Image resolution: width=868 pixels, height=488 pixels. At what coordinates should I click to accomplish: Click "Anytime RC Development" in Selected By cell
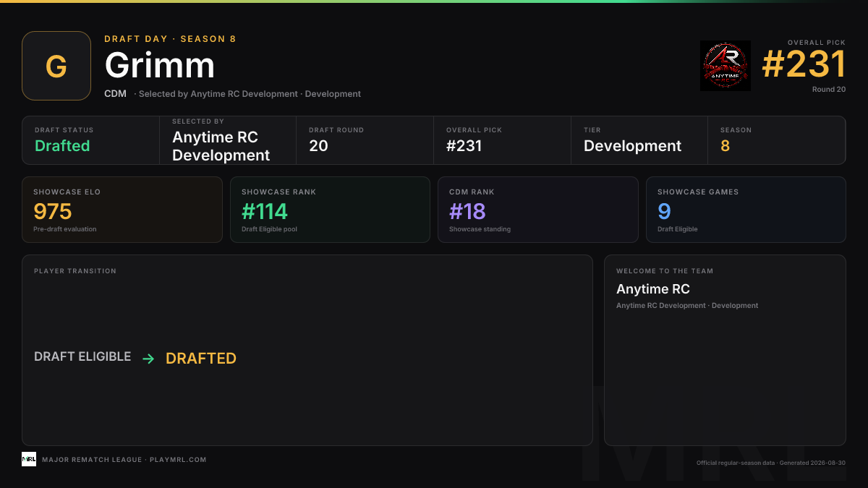[x=221, y=147]
